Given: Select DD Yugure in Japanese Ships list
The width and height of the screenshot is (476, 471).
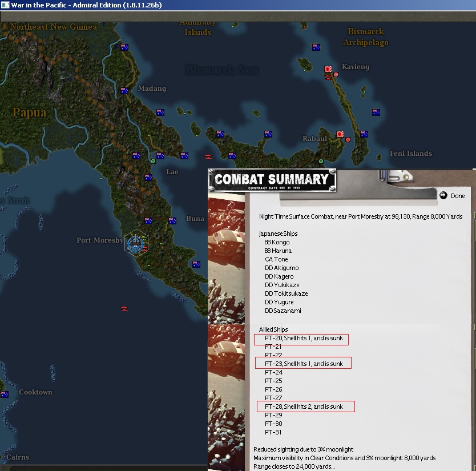Looking at the screenshot, I should pos(279,302).
